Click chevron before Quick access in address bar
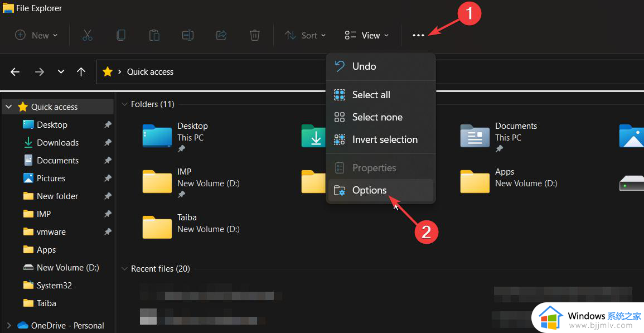 pos(119,72)
